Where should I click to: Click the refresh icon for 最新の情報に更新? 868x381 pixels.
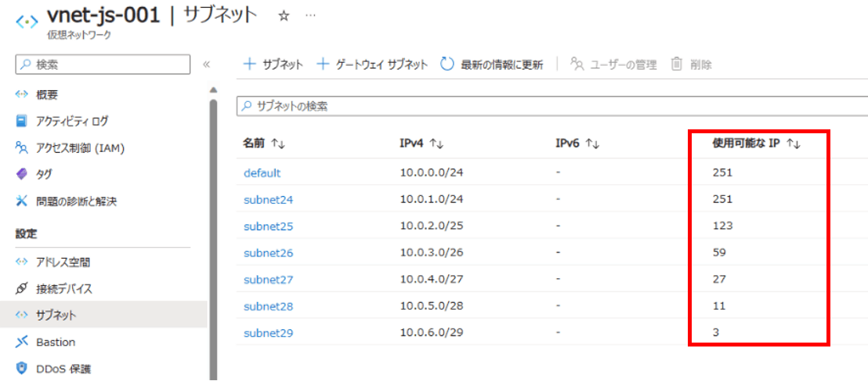point(447,64)
